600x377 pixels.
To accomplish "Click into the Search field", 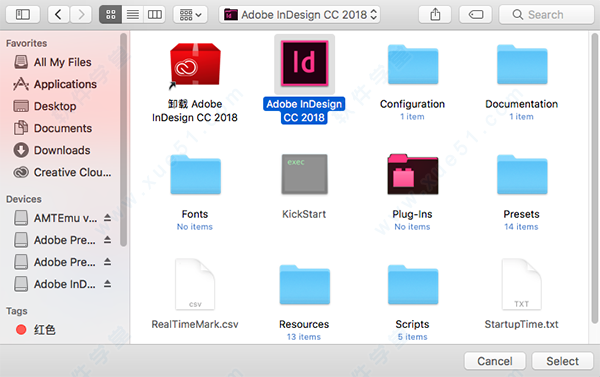I will (x=546, y=15).
